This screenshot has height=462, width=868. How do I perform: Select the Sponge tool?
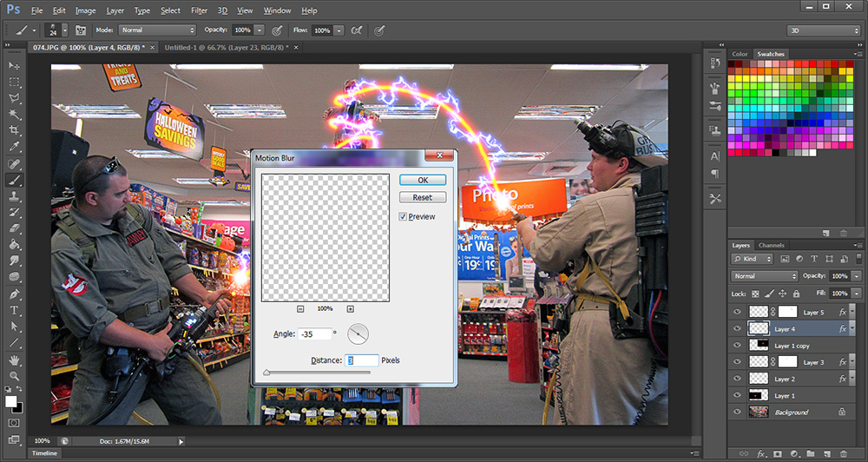coord(15,276)
